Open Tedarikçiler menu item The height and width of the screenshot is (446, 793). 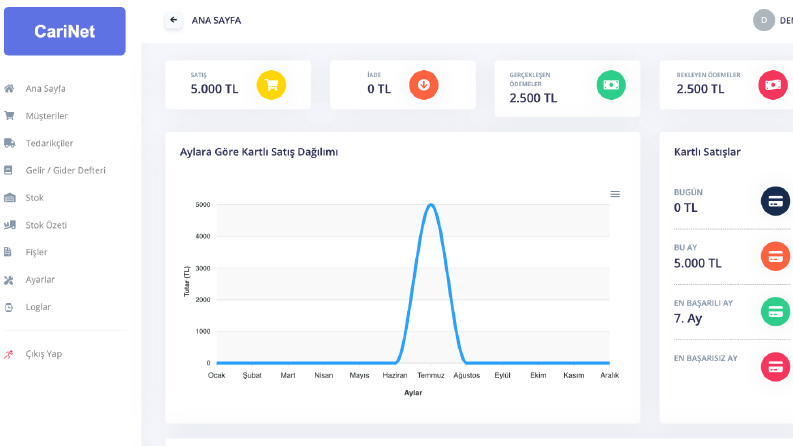[50, 143]
